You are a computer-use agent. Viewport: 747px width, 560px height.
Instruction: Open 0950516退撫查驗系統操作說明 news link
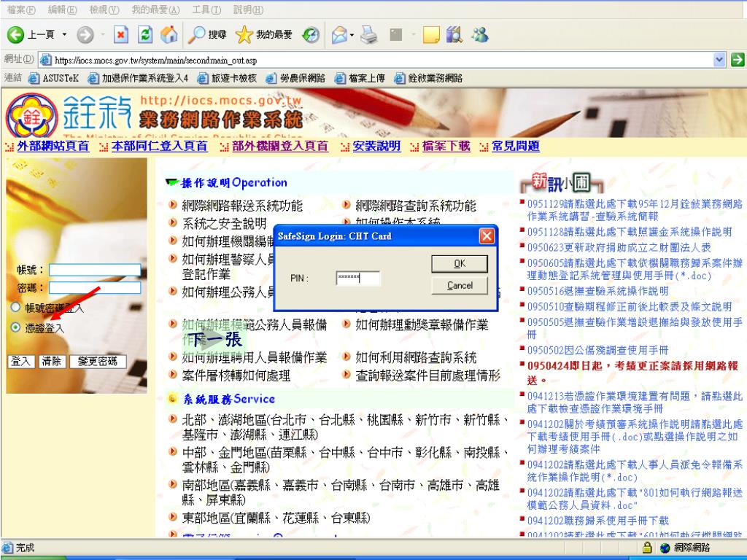tap(597, 291)
